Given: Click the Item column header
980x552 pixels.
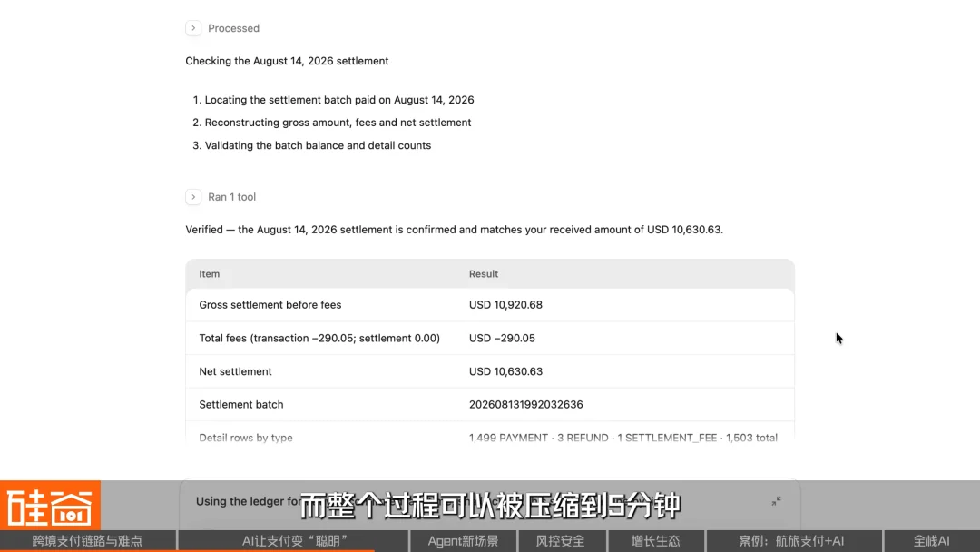Looking at the screenshot, I should click(210, 274).
